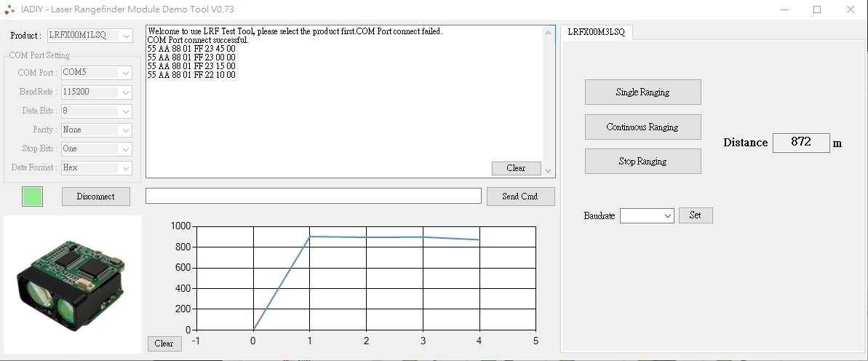Click the Single Ranging button
Image resolution: width=868 pixels, height=361 pixels.
click(x=642, y=92)
